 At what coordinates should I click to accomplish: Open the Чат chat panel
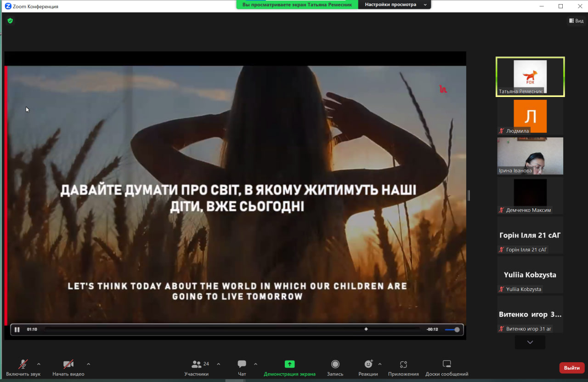point(242,368)
